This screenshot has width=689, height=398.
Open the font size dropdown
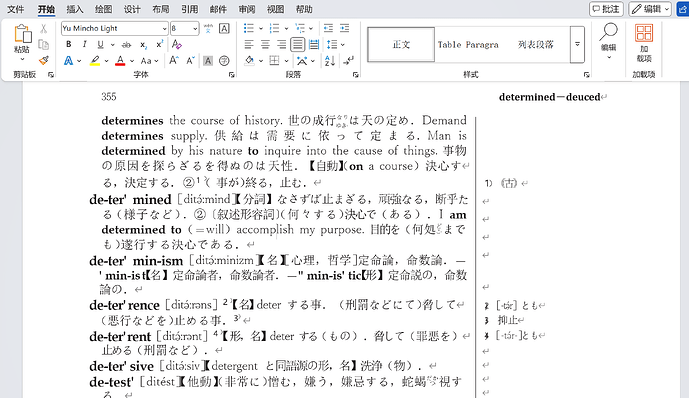pos(195,29)
